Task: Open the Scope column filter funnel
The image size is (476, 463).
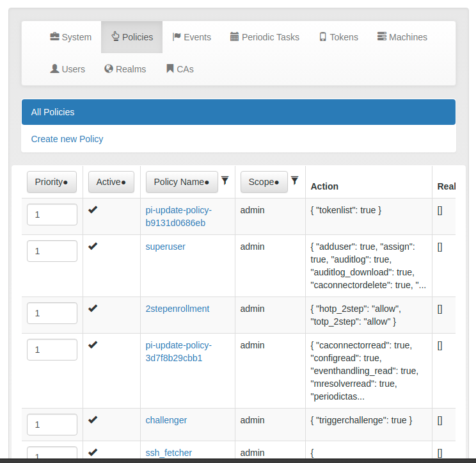Action: (294, 181)
